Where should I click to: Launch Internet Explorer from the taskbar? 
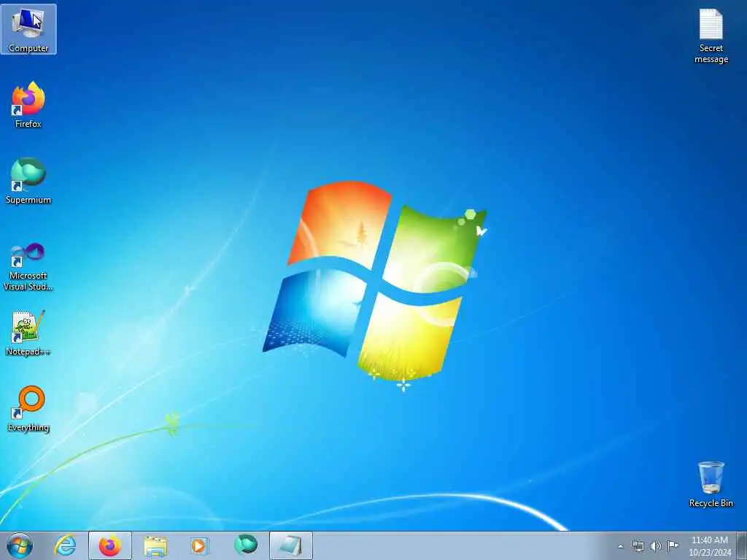[x=65, y=545]
